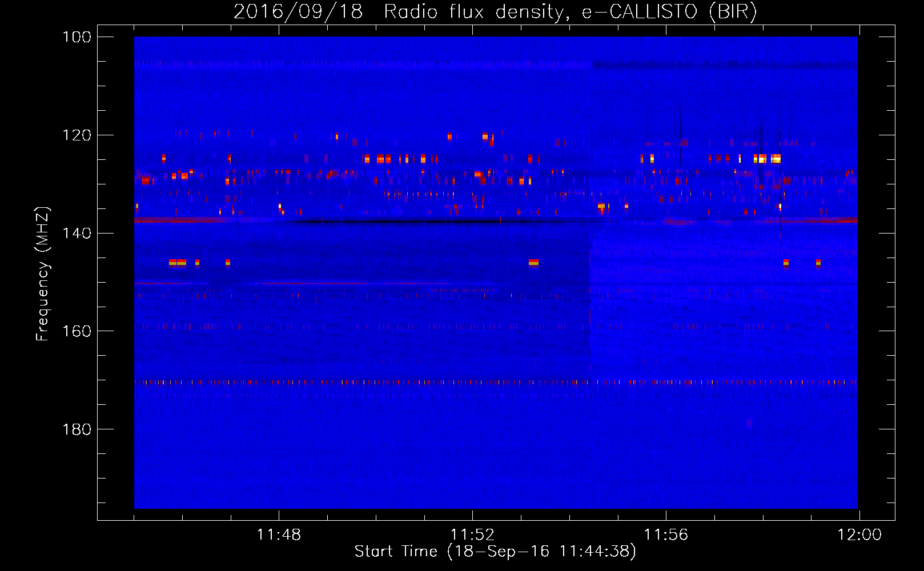
Task: Click the 11:52 time tick label
Action: (x=472, y=535)
